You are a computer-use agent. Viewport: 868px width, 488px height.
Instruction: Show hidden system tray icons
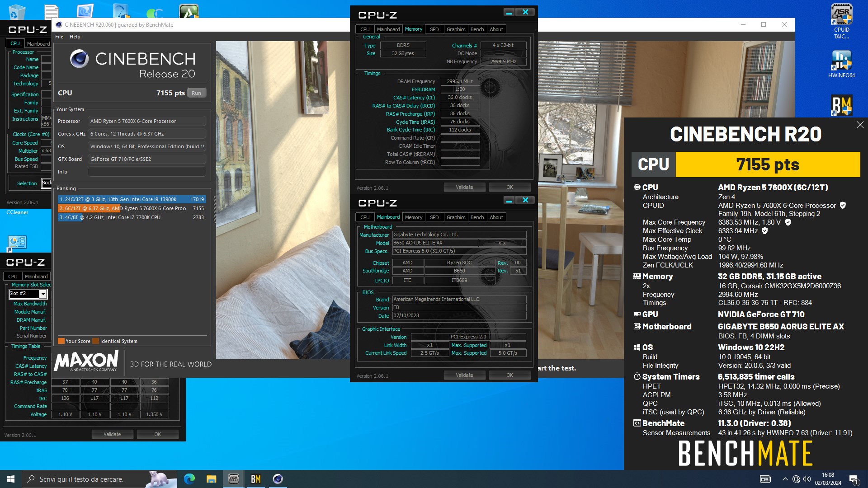click(x=785, y=479)
